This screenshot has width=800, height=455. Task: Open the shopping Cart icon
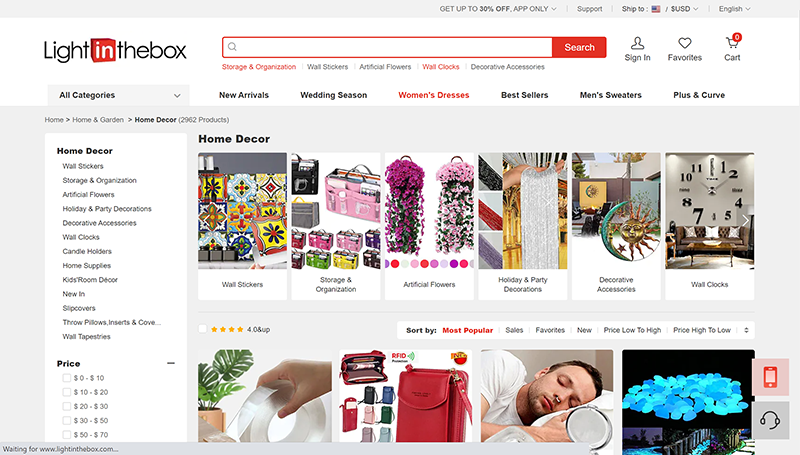point(732,43)
